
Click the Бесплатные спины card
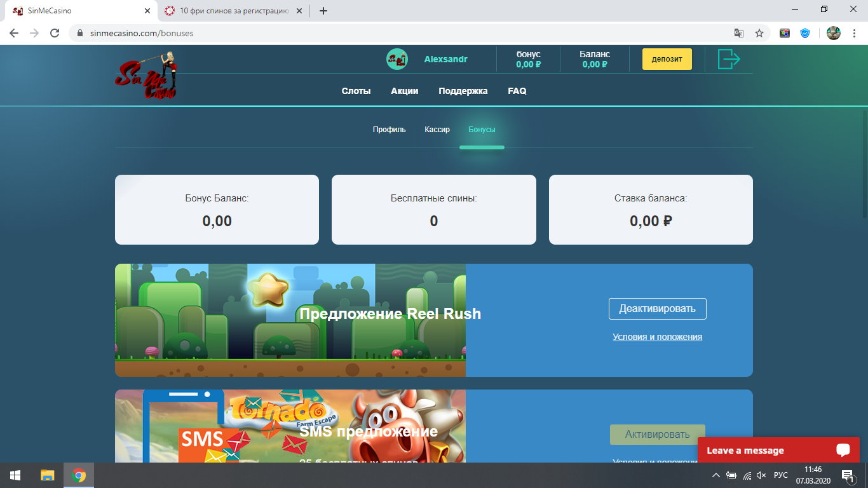[434, 210]
